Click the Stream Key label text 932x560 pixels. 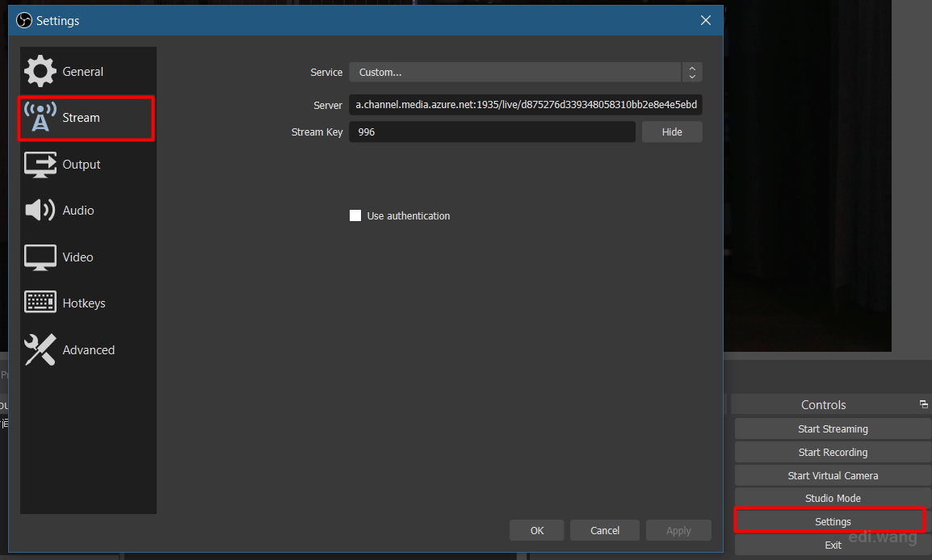click(x=317, y=132)
